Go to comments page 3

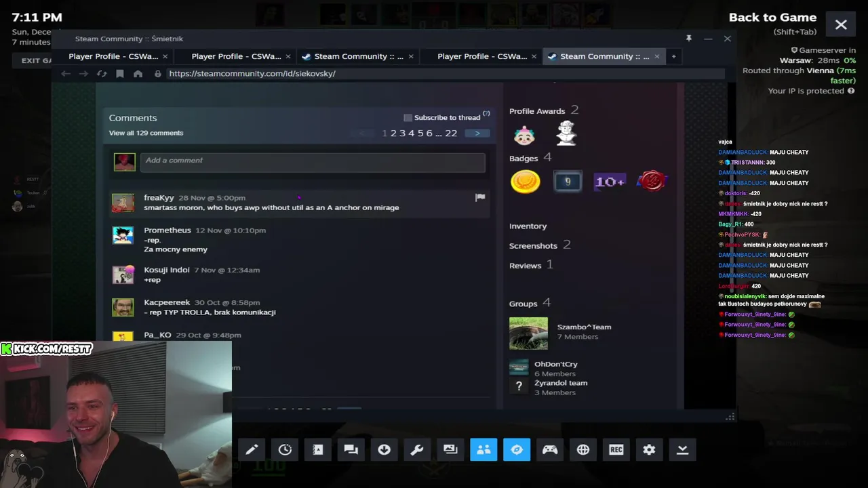pyautogui.click(x=402, y=134)
